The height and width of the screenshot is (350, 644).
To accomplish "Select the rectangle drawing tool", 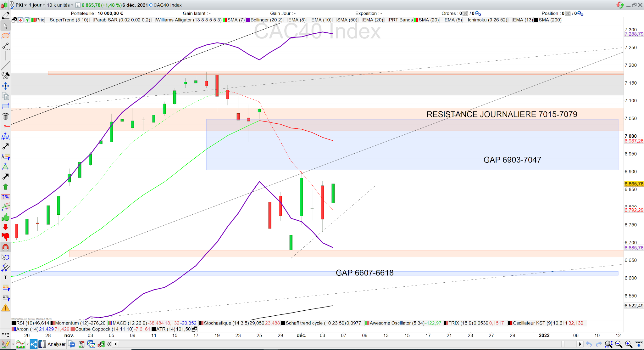I will pos(5,106).
